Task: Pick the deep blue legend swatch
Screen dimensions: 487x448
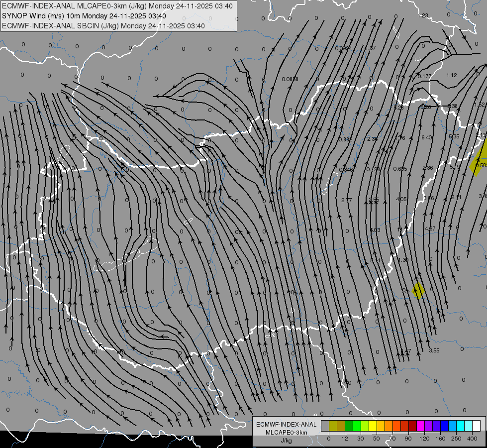Action: click(445, 426)
